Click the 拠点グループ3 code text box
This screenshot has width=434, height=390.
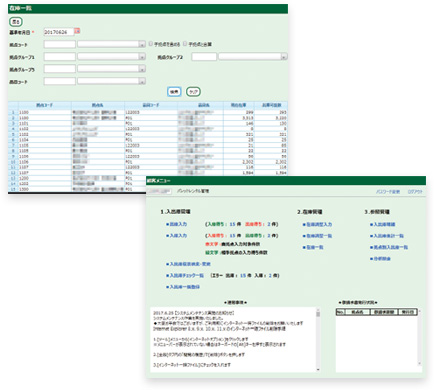[x=60, y=69]
